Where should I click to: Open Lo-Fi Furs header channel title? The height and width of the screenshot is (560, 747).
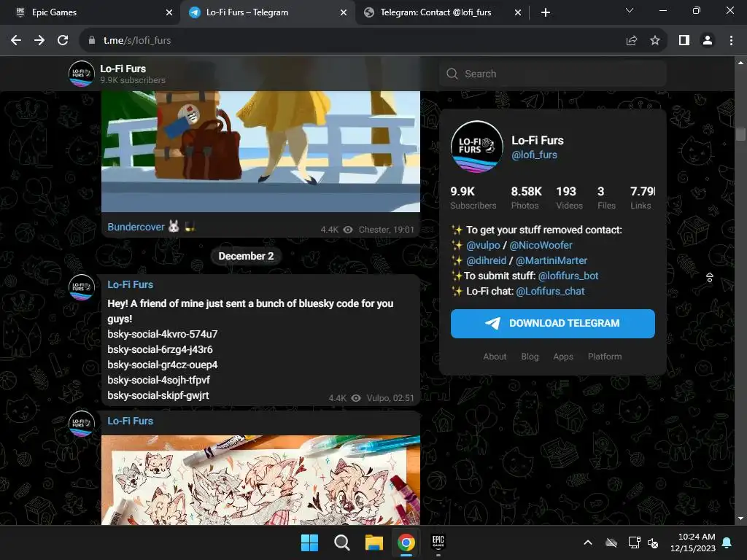pyautogui.click(x=123, y=69)
